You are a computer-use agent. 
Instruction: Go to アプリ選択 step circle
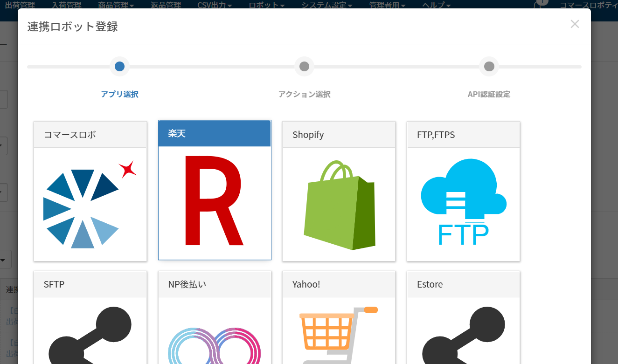coord(119,67)
